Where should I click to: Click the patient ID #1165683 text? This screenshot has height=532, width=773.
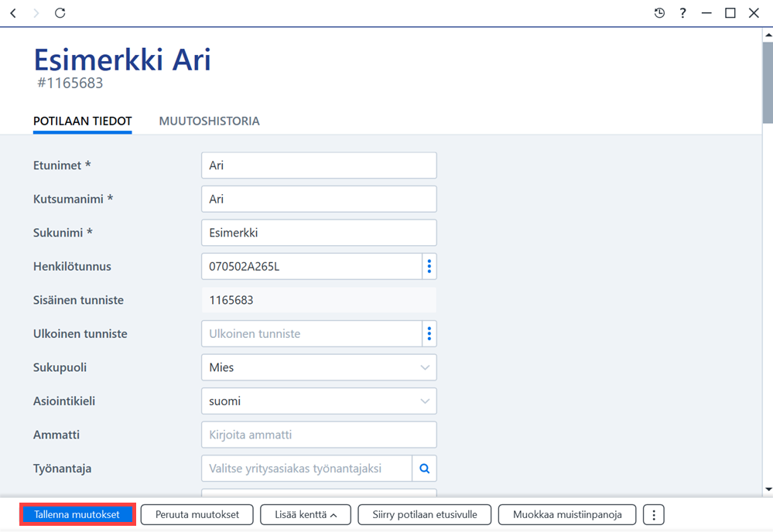(x=70, y=84)
